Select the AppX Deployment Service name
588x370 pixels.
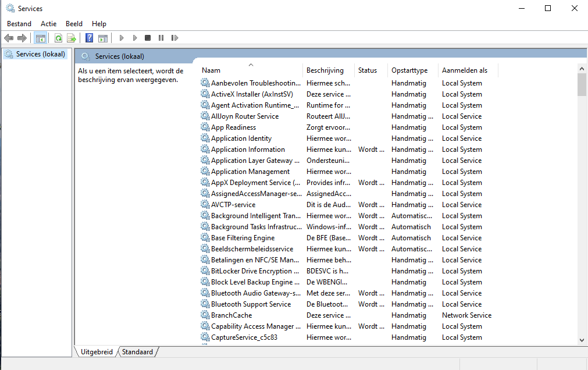256,183
